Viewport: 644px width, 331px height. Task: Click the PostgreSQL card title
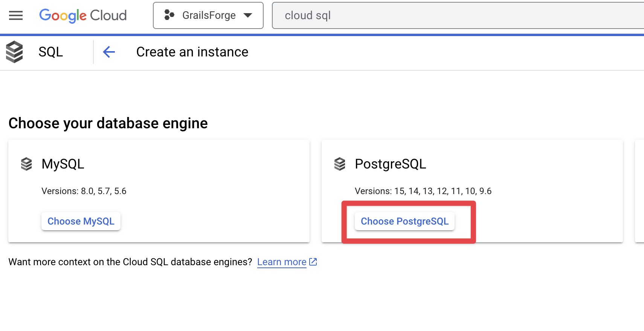click(x=391, y=164)
